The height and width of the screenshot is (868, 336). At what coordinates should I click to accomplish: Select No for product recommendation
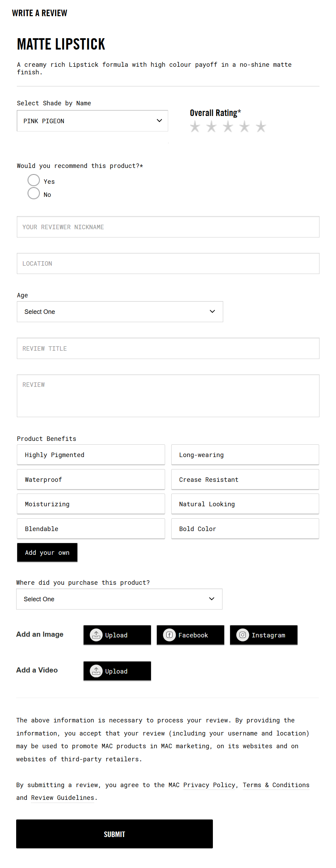pyautogui.click(x=34, y=193)
